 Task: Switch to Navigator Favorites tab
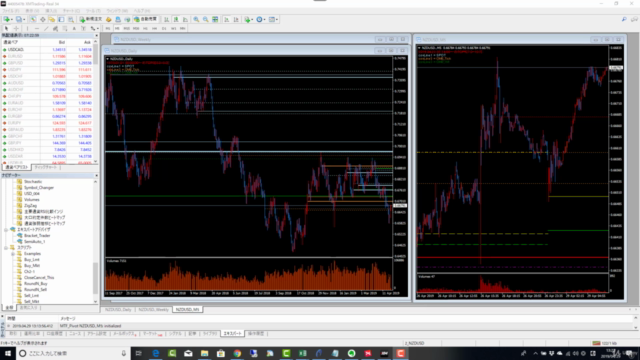click(29, 307)
